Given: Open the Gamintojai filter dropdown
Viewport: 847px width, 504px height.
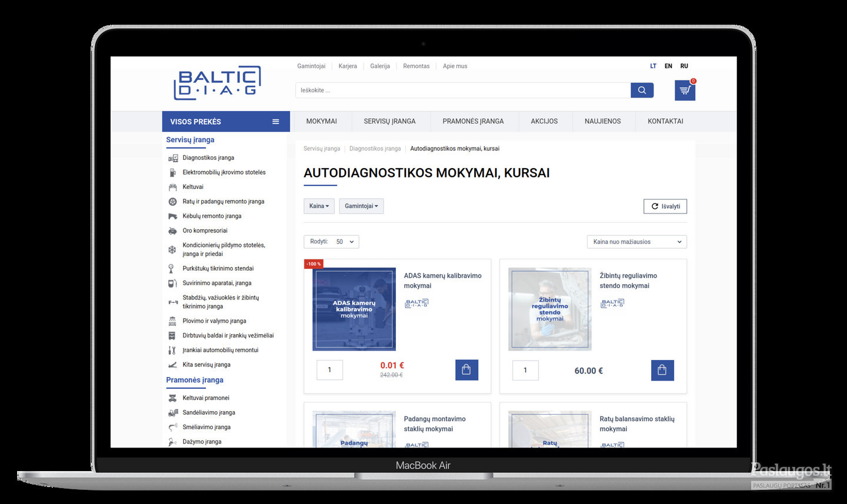Looking at the screenshot, I should point(361,206).
